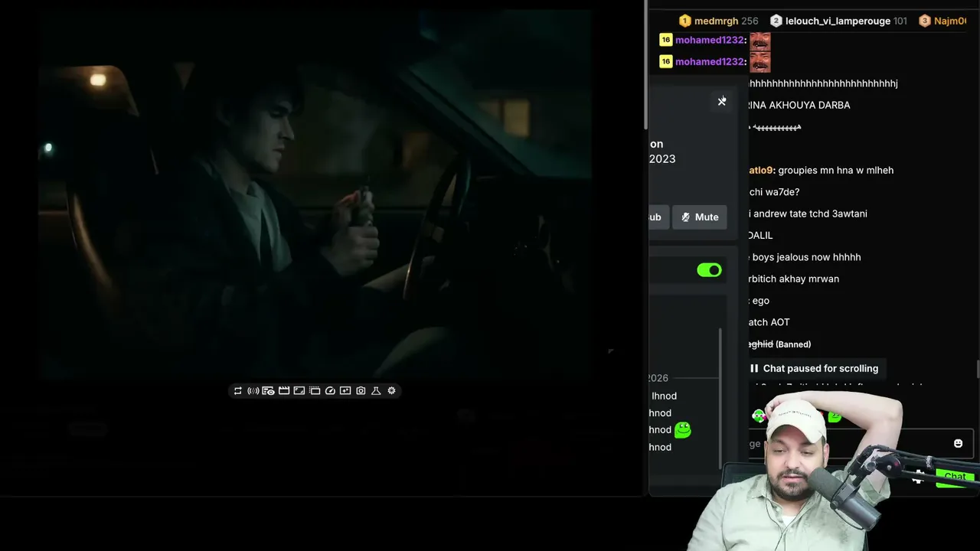Click the clapperboard icon in video toolbar
This screenshot has height=551, width=980.
[284, 391]
